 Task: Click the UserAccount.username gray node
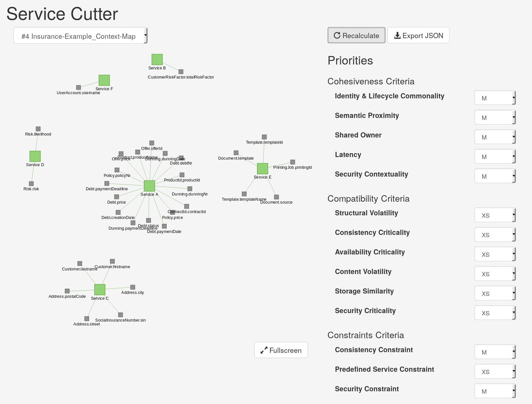[79, 87]
